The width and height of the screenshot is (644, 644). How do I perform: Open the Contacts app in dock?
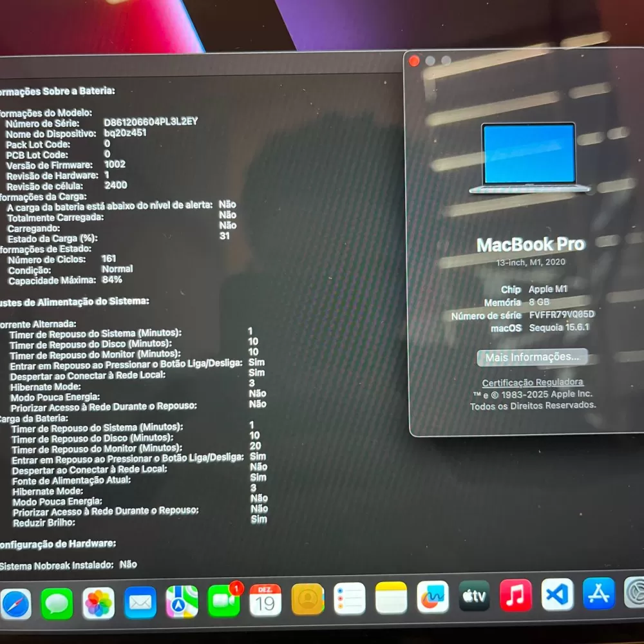tap(307, 600)
